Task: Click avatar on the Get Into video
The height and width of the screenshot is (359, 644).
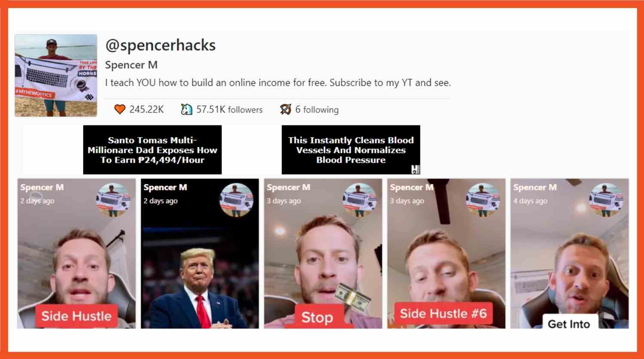Action: [x=606, y=200]
